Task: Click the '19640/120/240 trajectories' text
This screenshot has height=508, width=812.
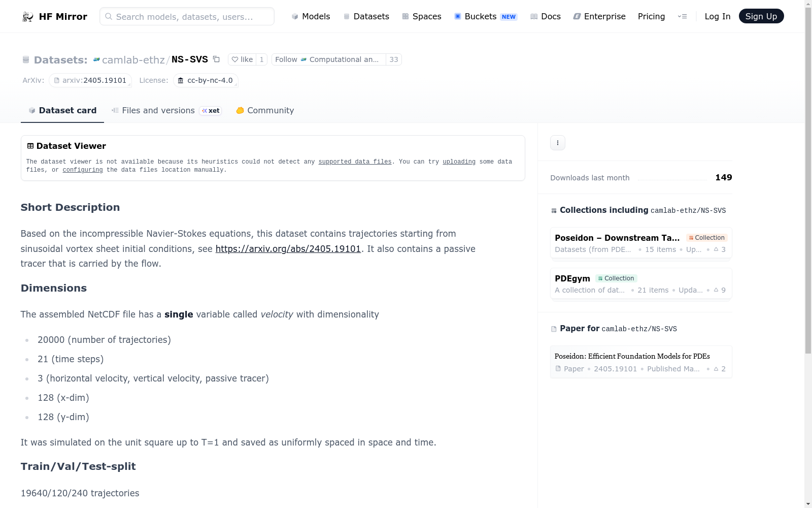Action: click(x=80, y=493)
